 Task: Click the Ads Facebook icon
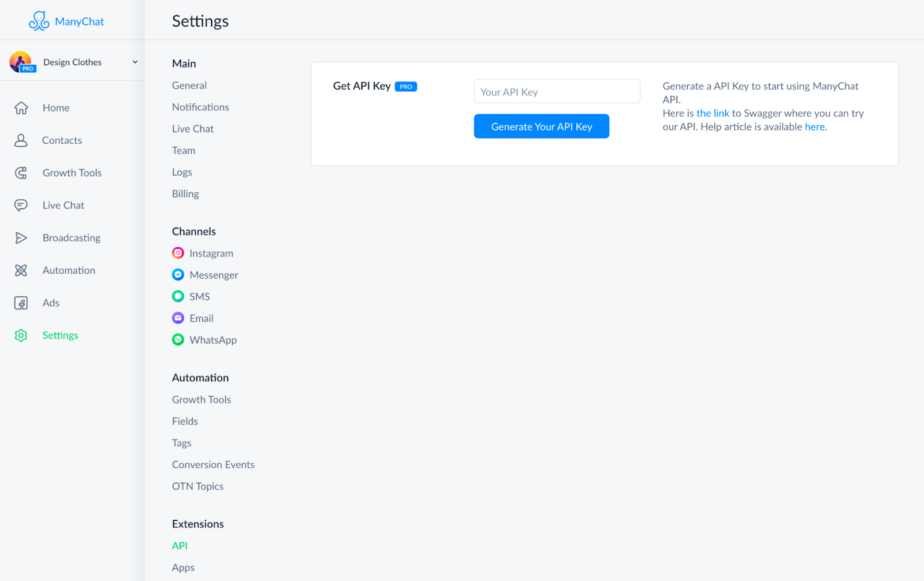tap(21, 303)
